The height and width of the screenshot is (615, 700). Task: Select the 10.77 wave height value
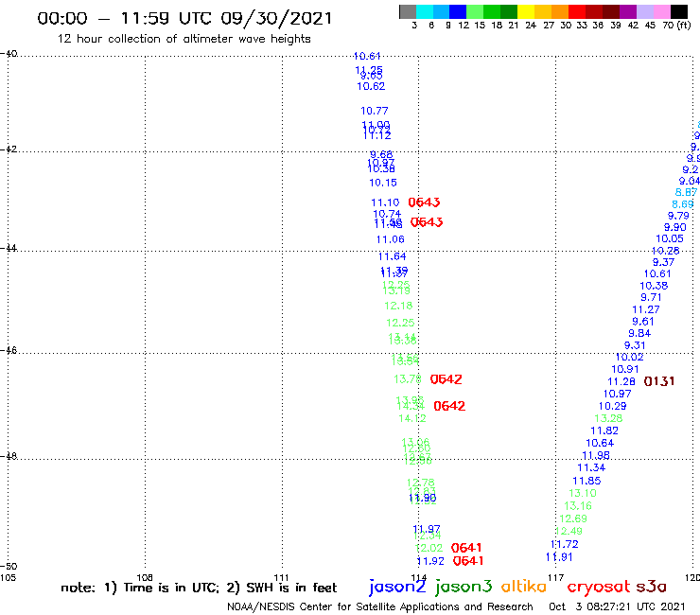tap(374, 111)
